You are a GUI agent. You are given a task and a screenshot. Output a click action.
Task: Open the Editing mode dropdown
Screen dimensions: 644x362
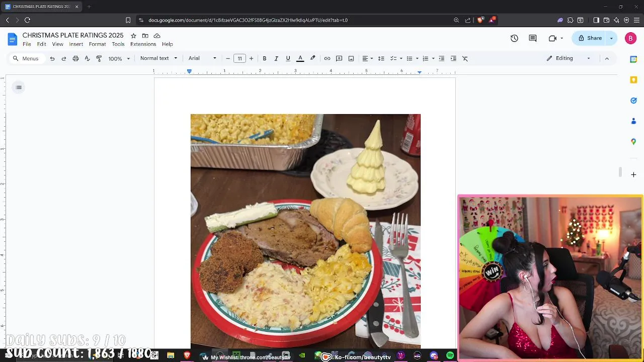(x=569, y=58)
